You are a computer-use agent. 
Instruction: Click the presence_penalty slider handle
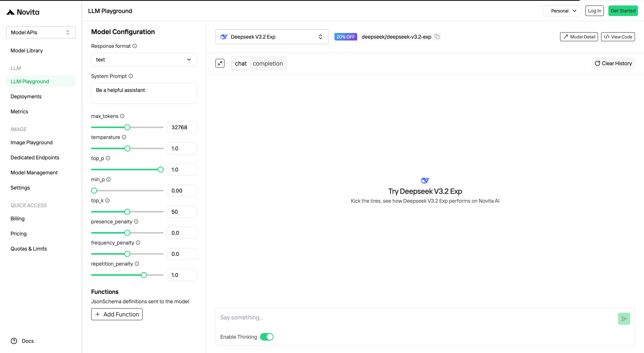point(127,233)
